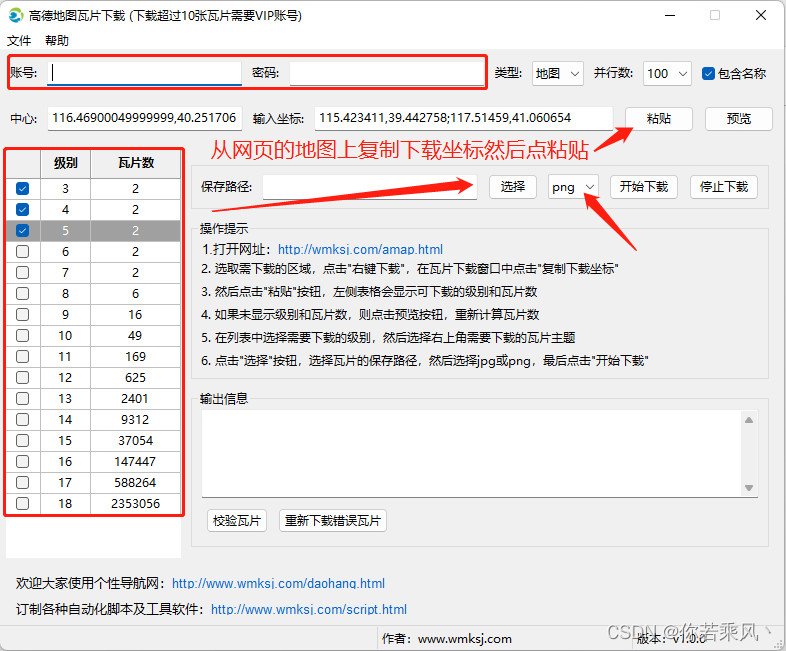Check the level 6 checkbox
Viewport: 786px width, 651px height.
point(23,252)
